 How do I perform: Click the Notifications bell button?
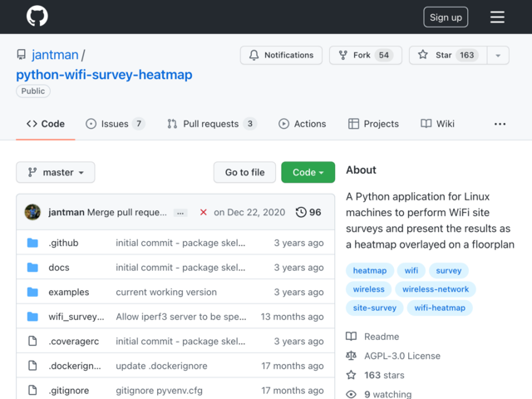point(281,55)
